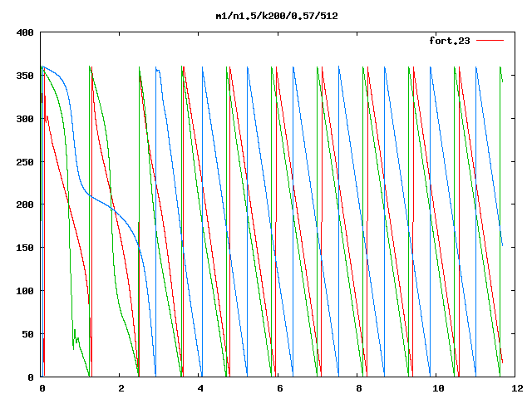This screenshot has height=399, width=532.
Task: Click the fort.23 legend label
Action: (449, 41)
